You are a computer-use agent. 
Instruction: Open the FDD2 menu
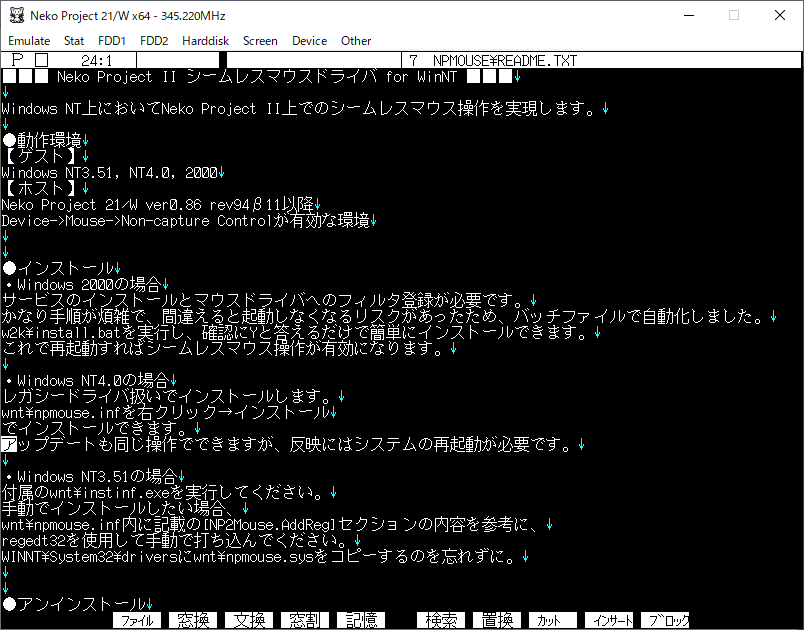point(154,41)
